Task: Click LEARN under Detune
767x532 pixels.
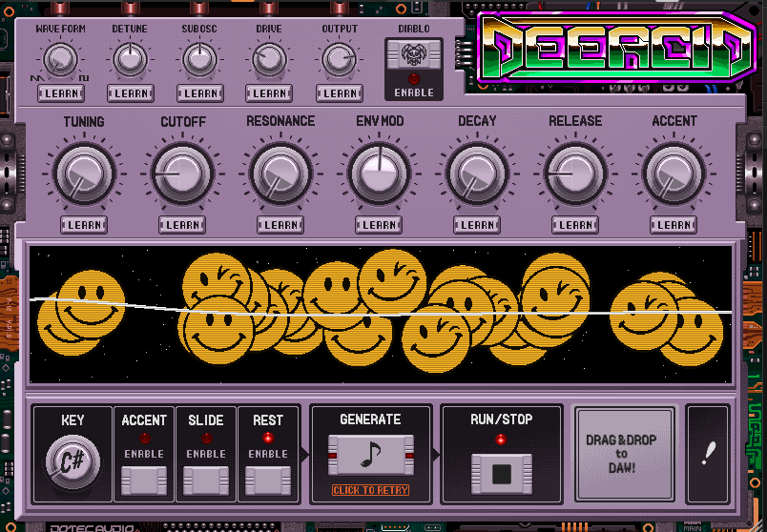Action: pyautogui.click(x=131, y=92)
